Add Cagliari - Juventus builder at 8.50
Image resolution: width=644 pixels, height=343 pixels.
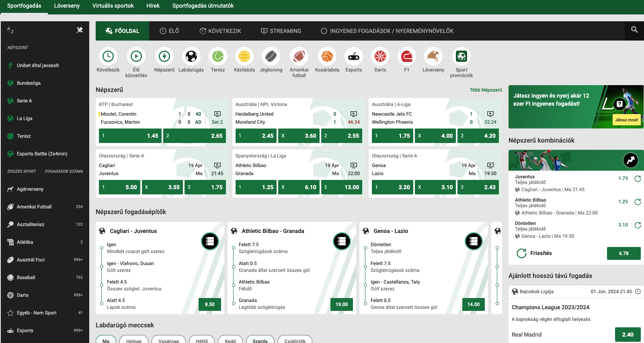tap(210, 304)
